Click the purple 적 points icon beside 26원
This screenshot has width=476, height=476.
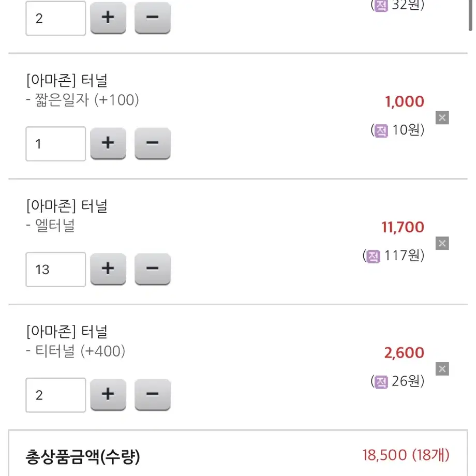click(381, 382)
